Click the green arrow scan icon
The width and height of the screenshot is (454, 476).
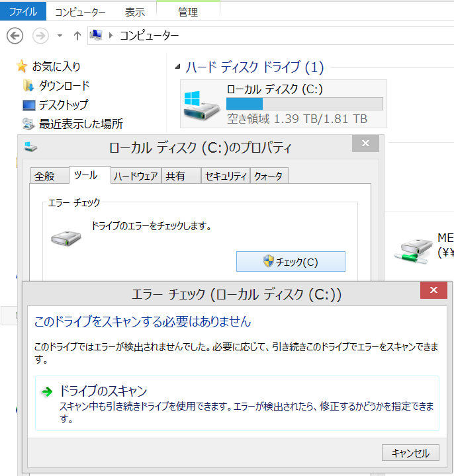[47, 391]
